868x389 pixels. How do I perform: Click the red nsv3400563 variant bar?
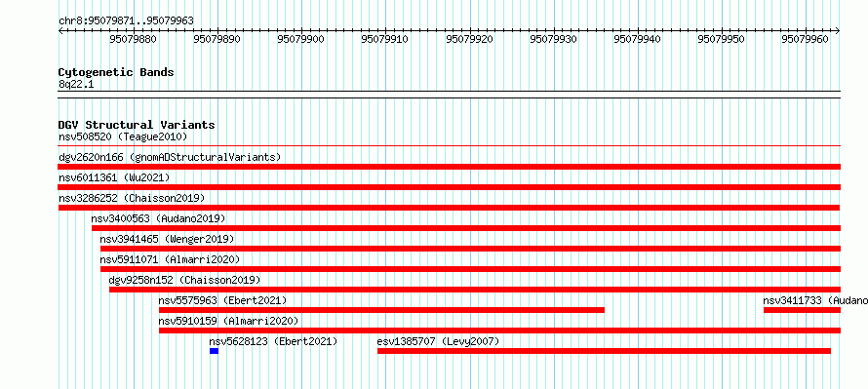(x=466, y=228)
